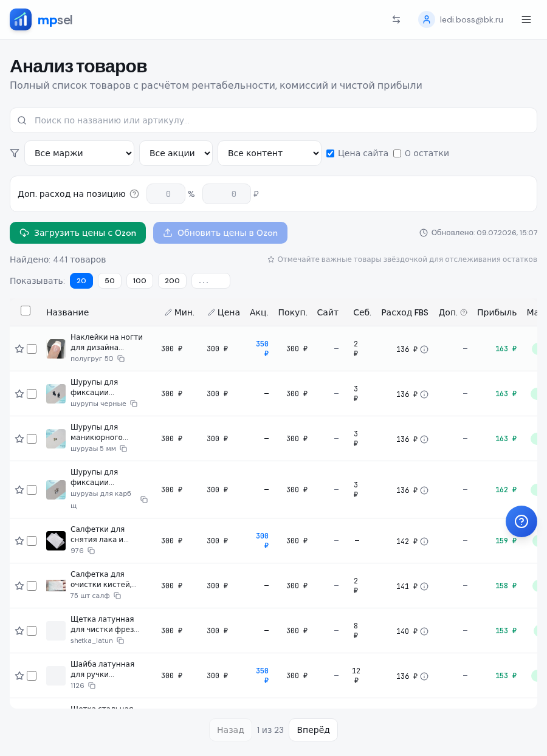Expand the Все маржи dropdown
Screen dimensions: 547x756
pyautogui.click(x=79, y=153)
